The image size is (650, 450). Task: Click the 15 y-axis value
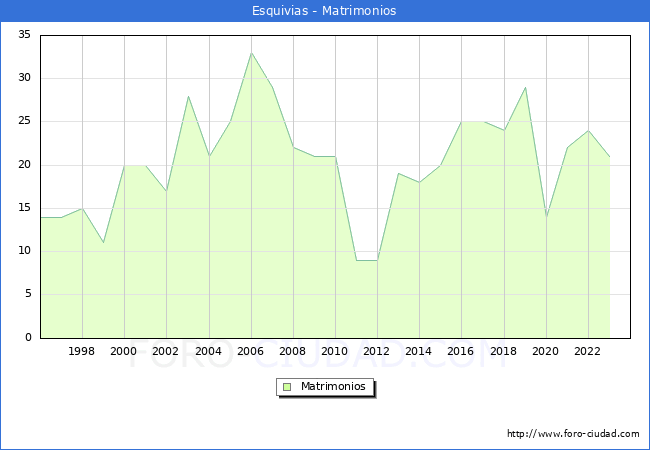tap(24, 208)
